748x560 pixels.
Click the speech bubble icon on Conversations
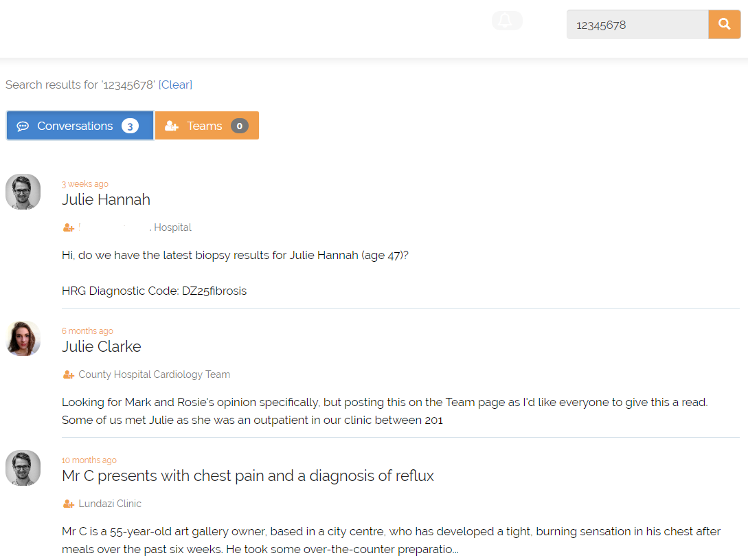click(23, 126)
